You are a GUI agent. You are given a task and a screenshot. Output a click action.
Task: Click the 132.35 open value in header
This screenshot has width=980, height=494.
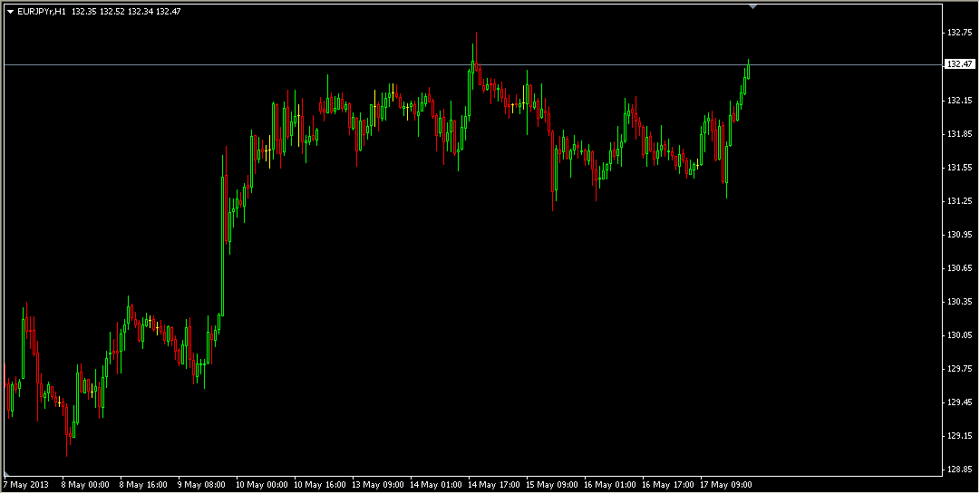pyautogui.click(x=83, y=11)
